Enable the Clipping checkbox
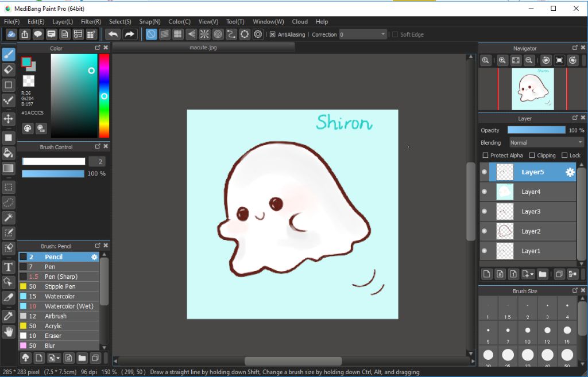The height and width of the screenshot is (377, 588). 532,155
